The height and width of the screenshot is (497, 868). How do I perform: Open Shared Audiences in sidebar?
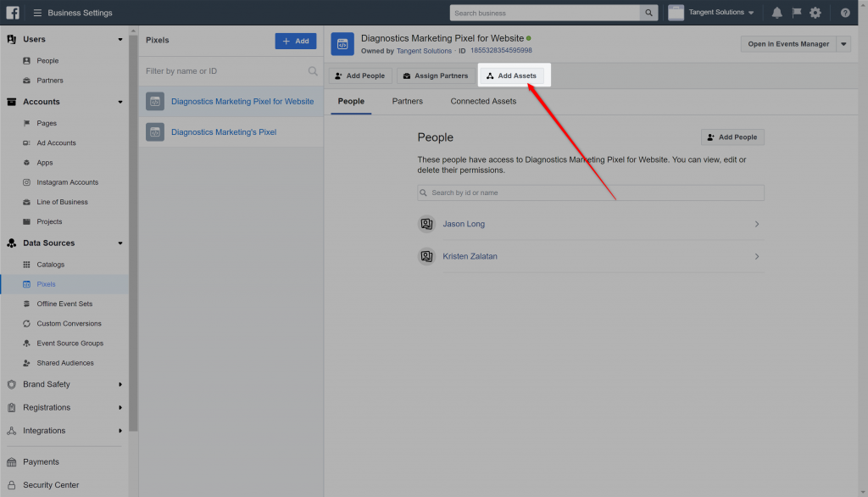(x=65, y=363)
